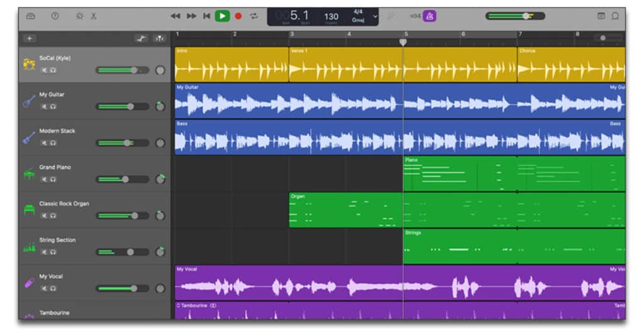
Task: Fast forward the playhead
Action: (191, 16)
